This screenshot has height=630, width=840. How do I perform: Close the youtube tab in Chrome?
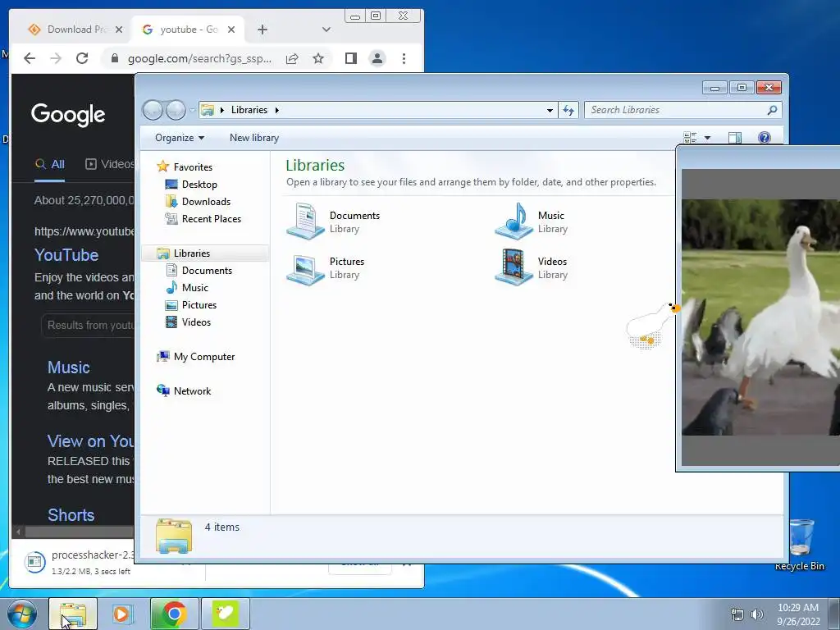[231, 30]
